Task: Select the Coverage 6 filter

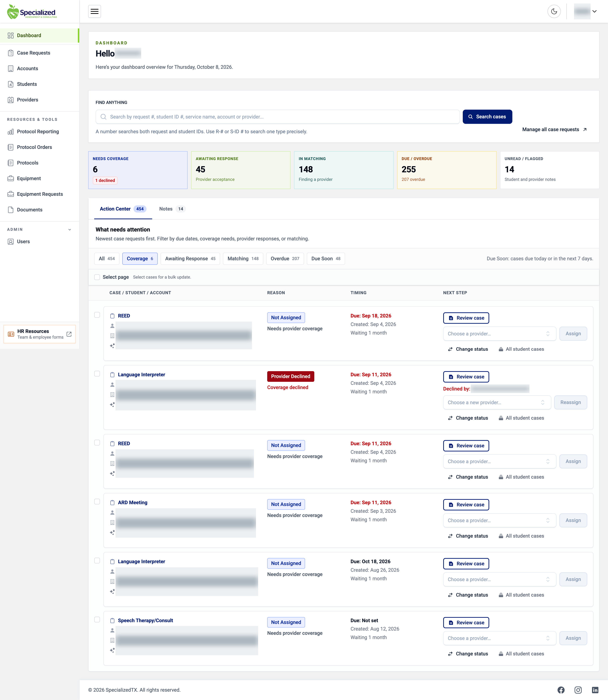Action: (x=140, y=259)
